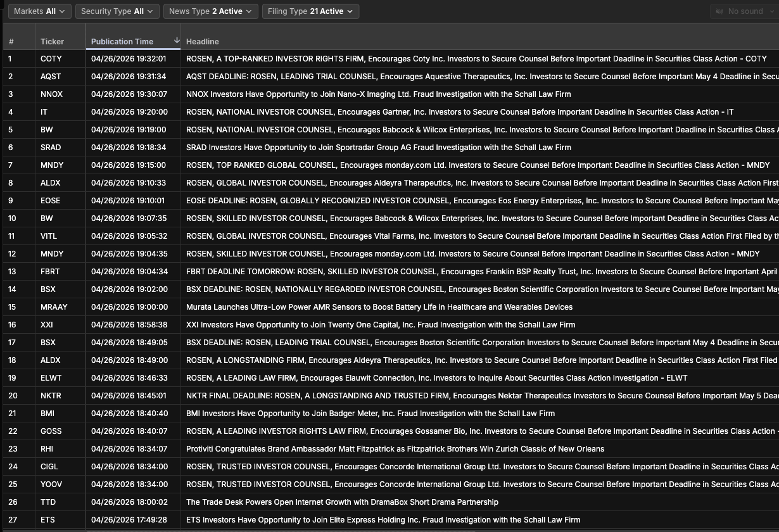
Task: Click the publication time 04/26/2026 19:02:00
Action: 129,289
